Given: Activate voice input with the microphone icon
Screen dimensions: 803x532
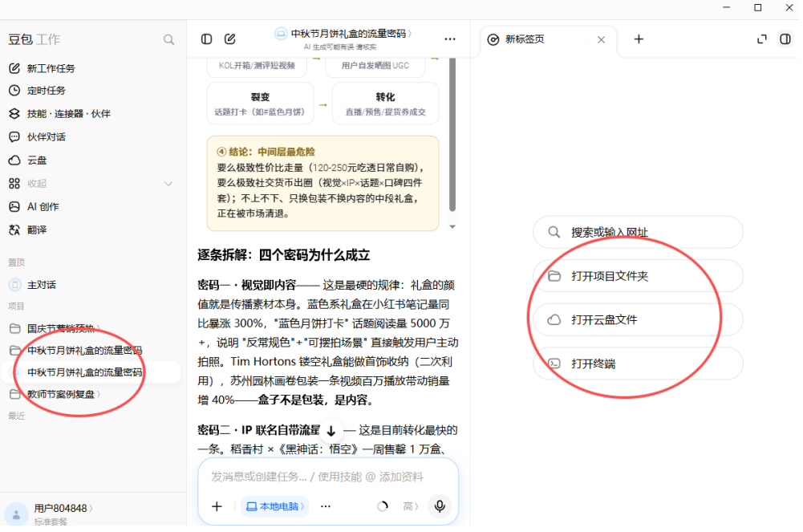Looking at the screenshot, I should (440, 506).
